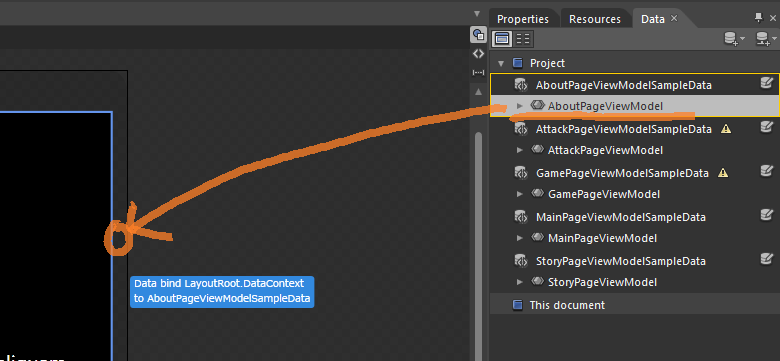Expand the AttackPageViewModel node
The image size is (780, 361).
[x=520, y=150]
